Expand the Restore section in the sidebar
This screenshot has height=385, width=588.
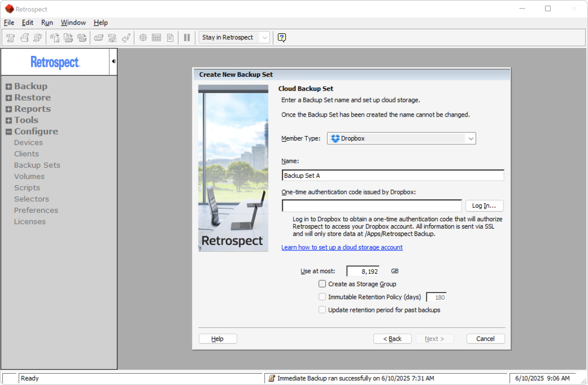[9, 98]
